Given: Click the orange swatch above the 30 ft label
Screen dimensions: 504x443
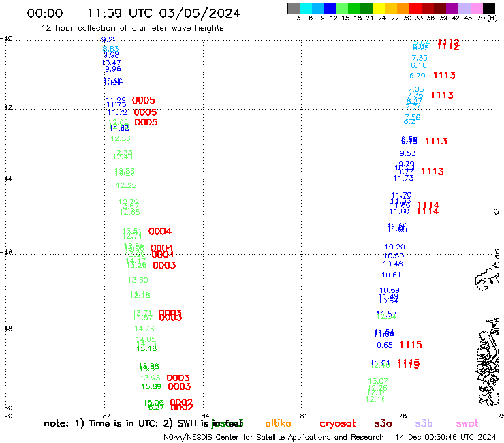Looking at the screenshot, I should point(403,8).
